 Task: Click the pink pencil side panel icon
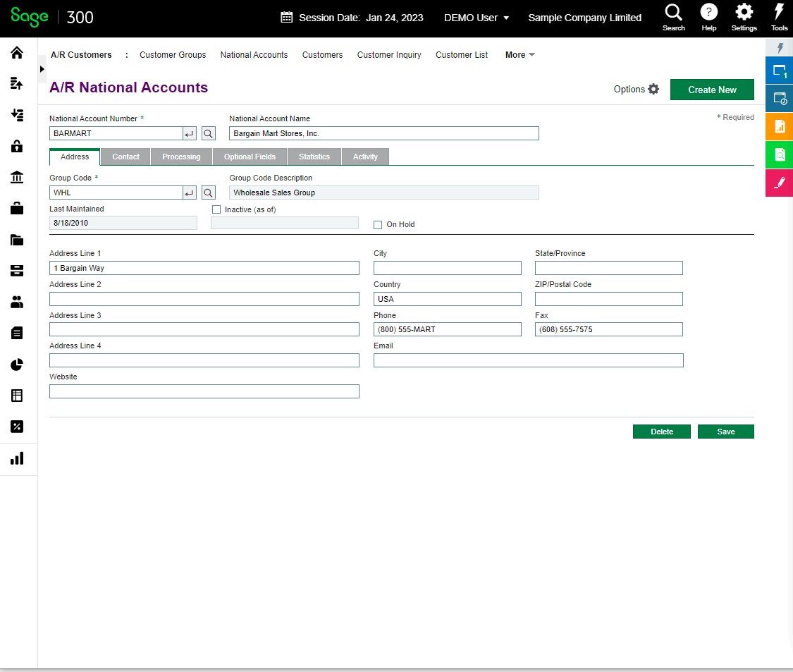tap(780, 183)
